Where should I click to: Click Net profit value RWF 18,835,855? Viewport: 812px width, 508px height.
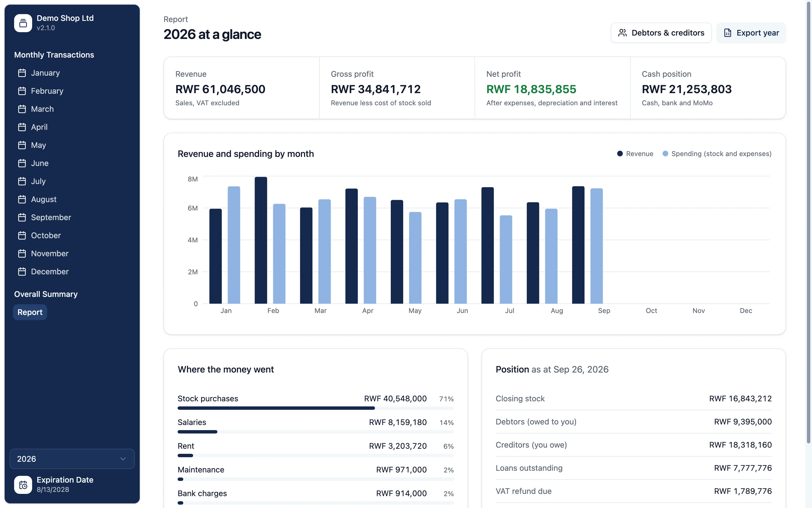pos(531,89)
